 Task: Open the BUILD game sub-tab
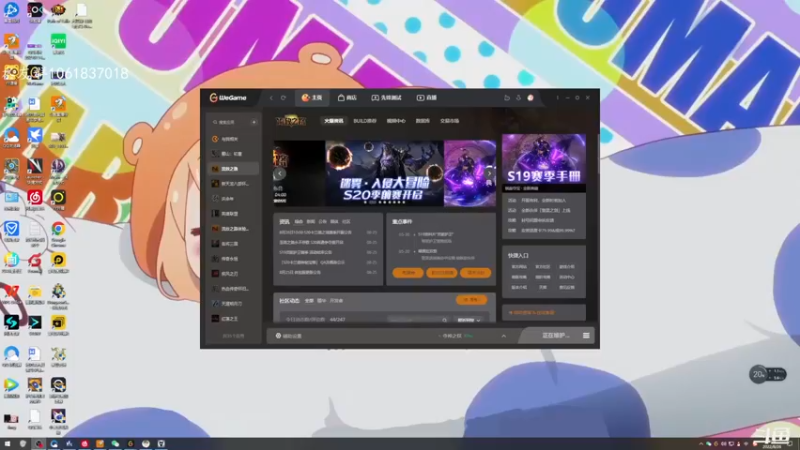pyautogui.click(x=365, y=121)
